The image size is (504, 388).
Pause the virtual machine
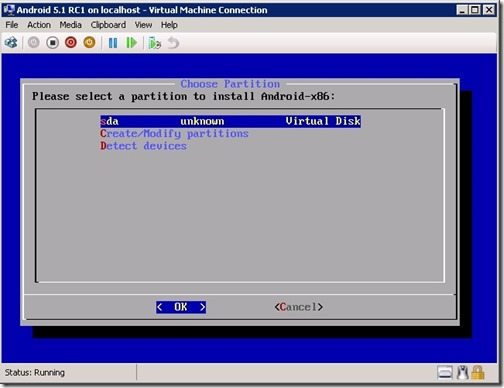coord(113,43)
